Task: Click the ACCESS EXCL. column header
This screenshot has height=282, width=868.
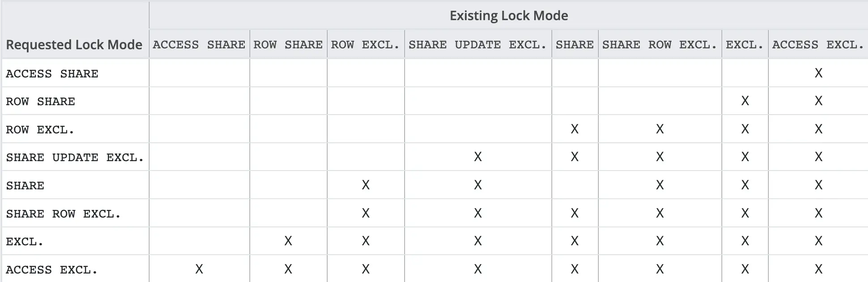Action: tap(818, 45)
